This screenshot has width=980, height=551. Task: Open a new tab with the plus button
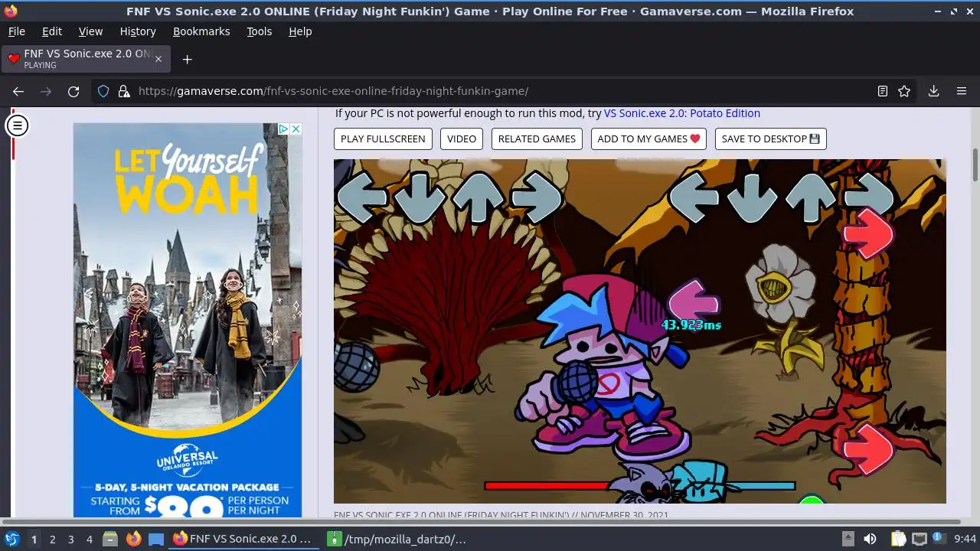click(x=187, y=59)
